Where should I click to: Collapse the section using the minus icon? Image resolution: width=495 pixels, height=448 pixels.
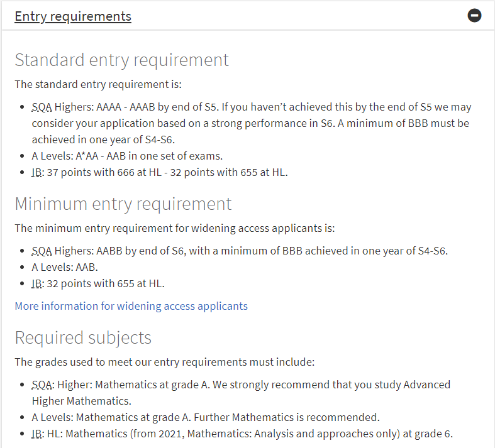point(475,16)
